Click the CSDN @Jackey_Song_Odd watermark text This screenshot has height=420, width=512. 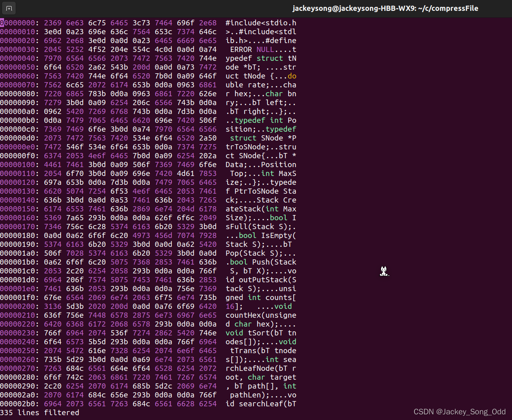click(x=460, y=412)
